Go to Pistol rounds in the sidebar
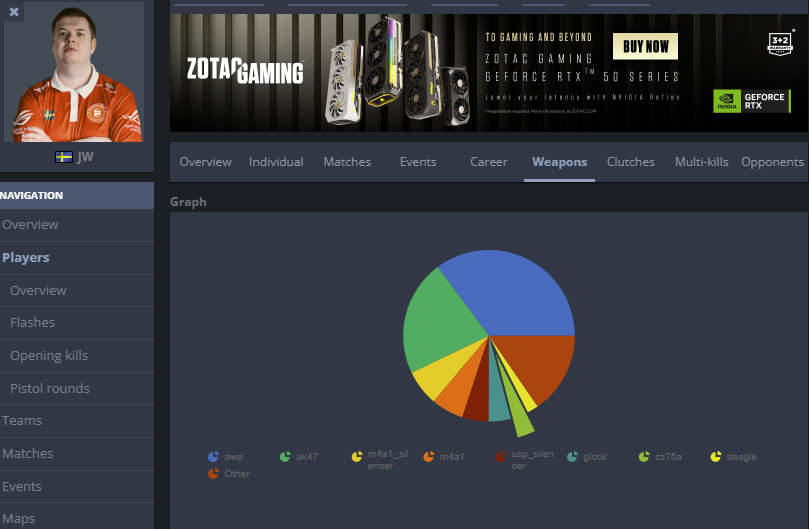The width and height of the screenshot is (809, 529). point(77,389)
